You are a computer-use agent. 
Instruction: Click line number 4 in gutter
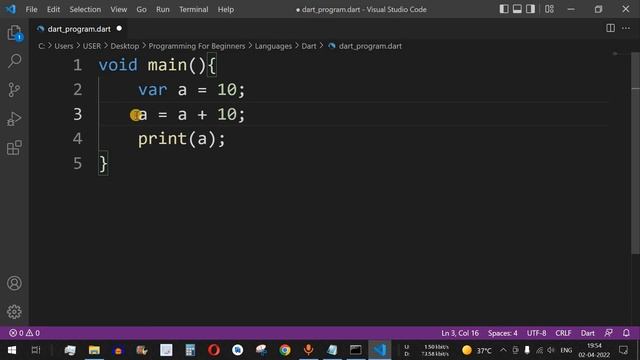tap(77, 139)
